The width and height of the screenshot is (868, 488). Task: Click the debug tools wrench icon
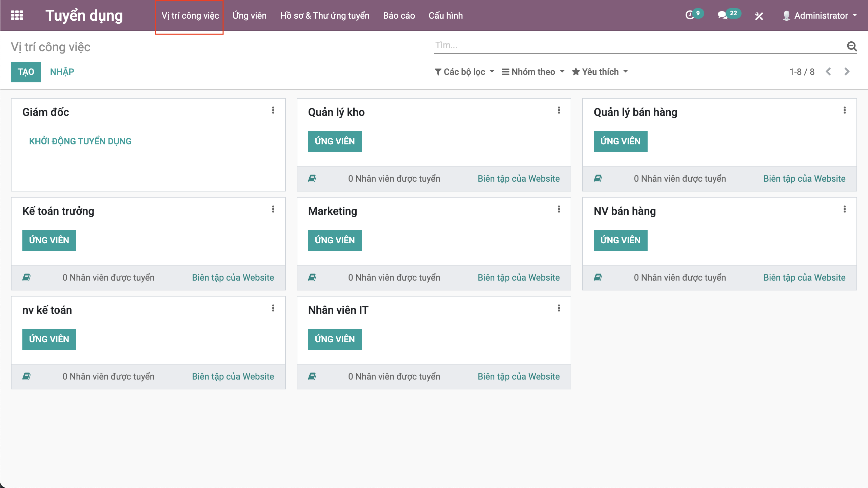pyautogui.click(x=759, y=16)
